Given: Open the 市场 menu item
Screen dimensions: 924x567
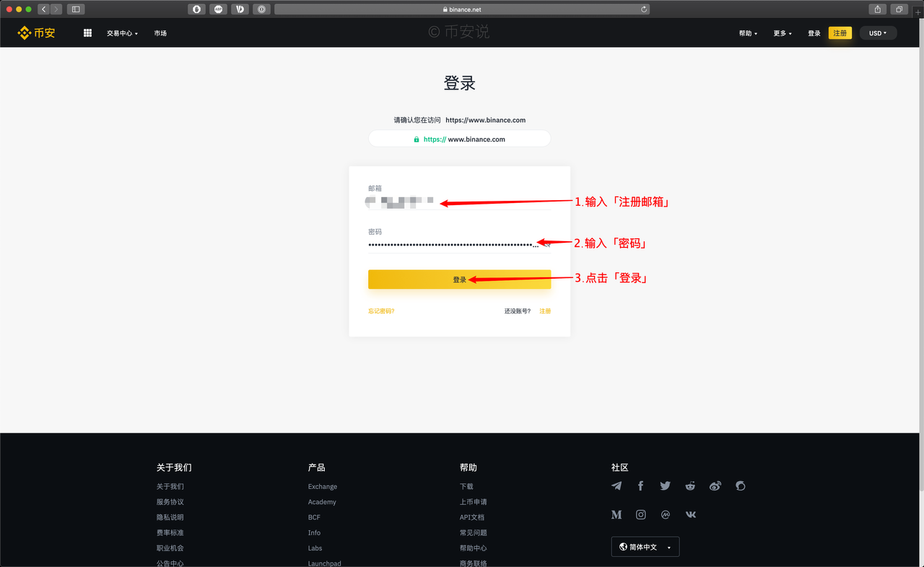Looking at the screenshot, I should (160, 33).
